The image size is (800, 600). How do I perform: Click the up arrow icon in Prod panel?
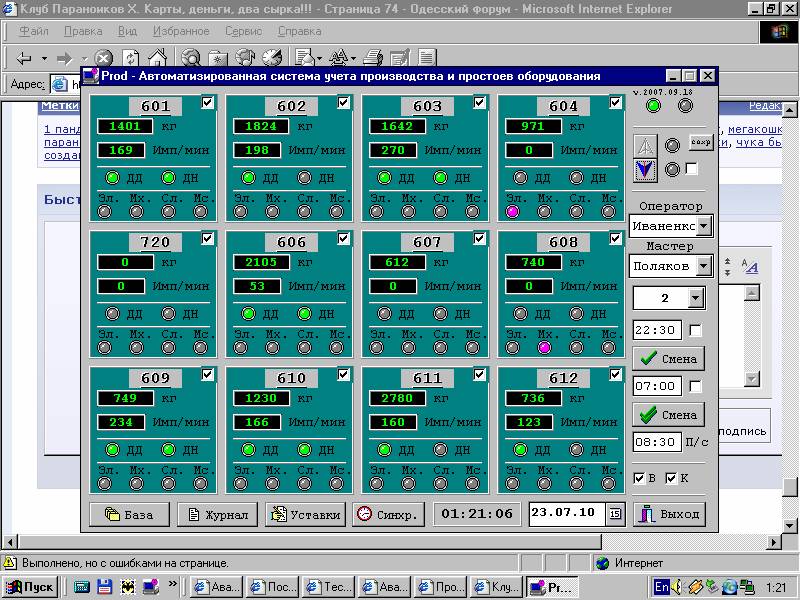coord(645,146)
